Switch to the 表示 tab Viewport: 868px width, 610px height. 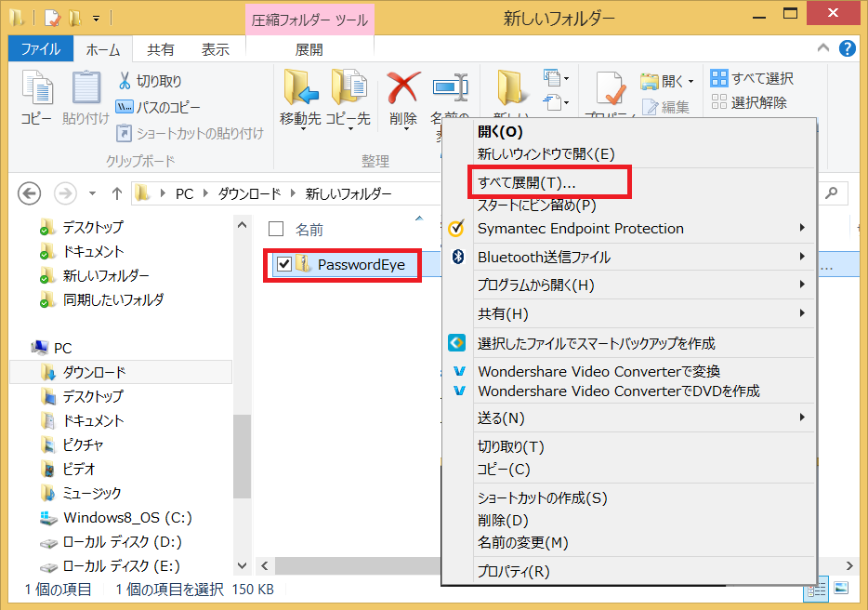216,50
